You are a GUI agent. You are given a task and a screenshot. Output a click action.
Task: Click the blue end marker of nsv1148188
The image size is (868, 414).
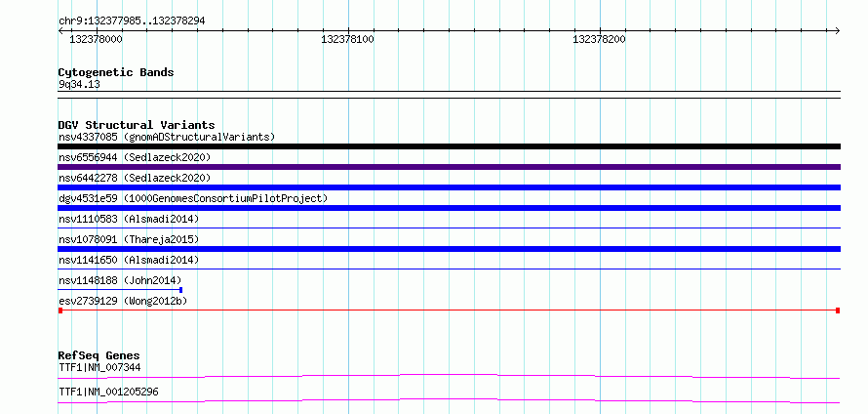pyautogui.click(x=181, y=289)
